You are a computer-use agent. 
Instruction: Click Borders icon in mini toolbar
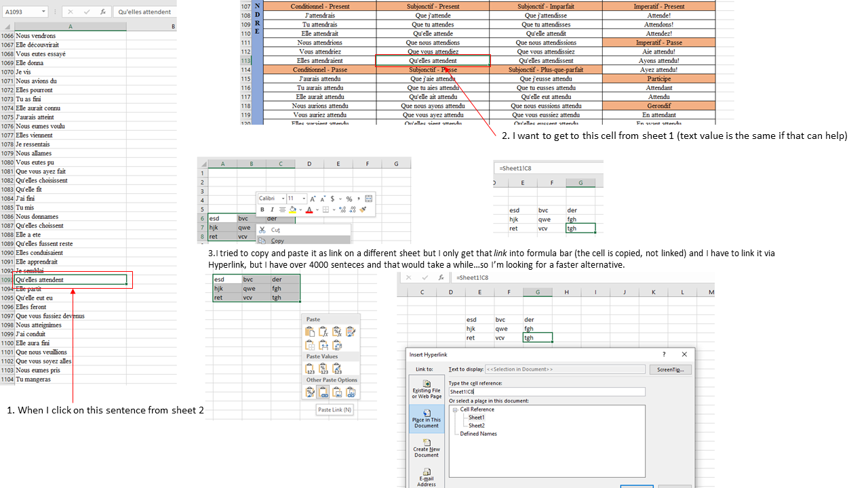pos(325,209)
